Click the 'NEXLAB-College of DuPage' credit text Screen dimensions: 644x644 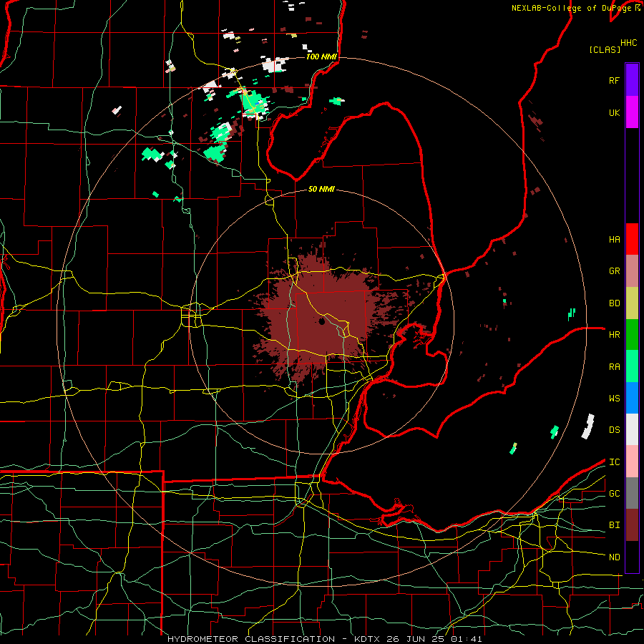[571, 8]
